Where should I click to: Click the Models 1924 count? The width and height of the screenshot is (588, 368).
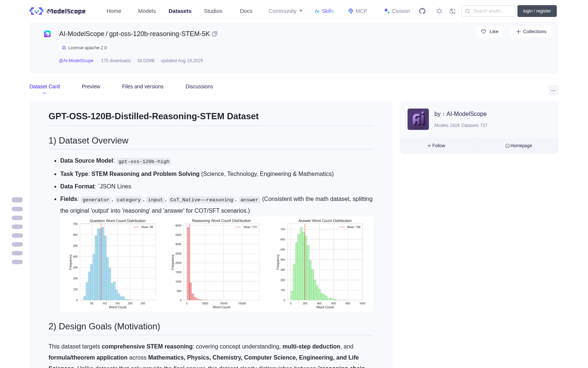tap(447, 125)
